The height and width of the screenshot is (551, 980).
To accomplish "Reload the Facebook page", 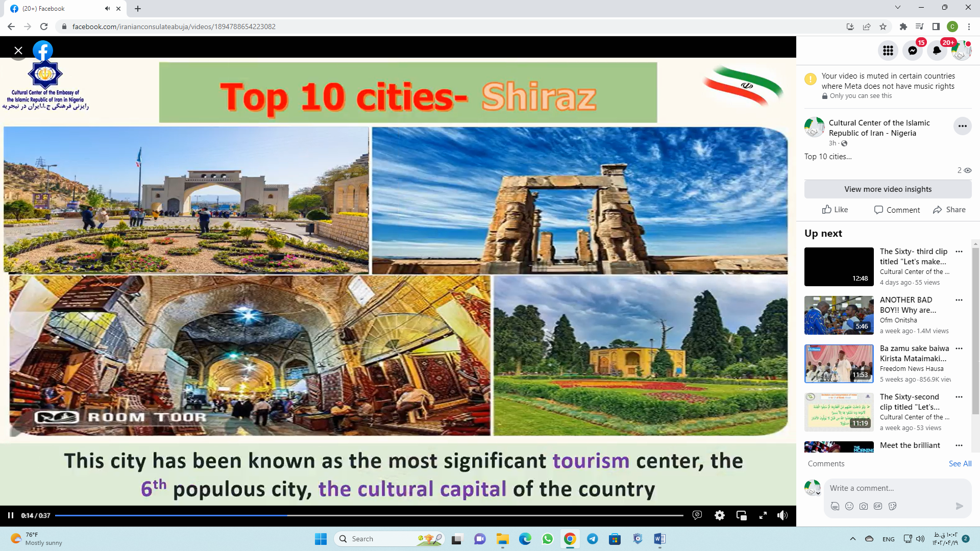I will coord(44,27).
